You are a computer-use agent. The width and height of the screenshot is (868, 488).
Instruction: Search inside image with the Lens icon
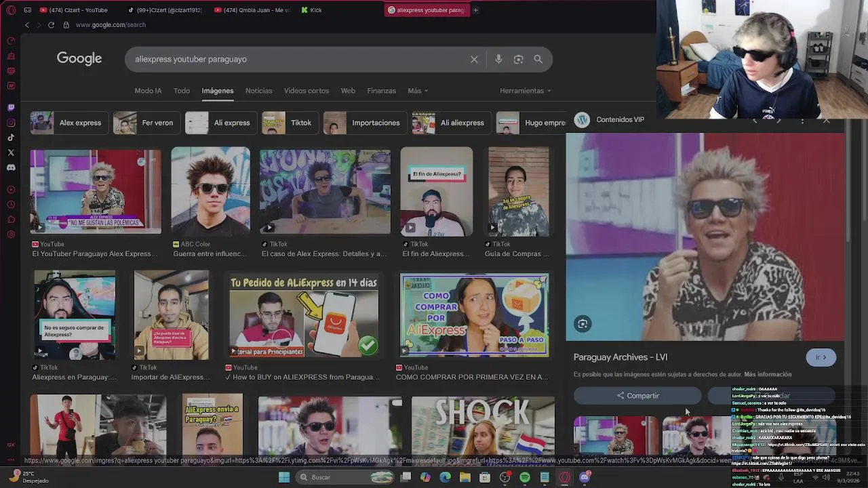point(583,324)
